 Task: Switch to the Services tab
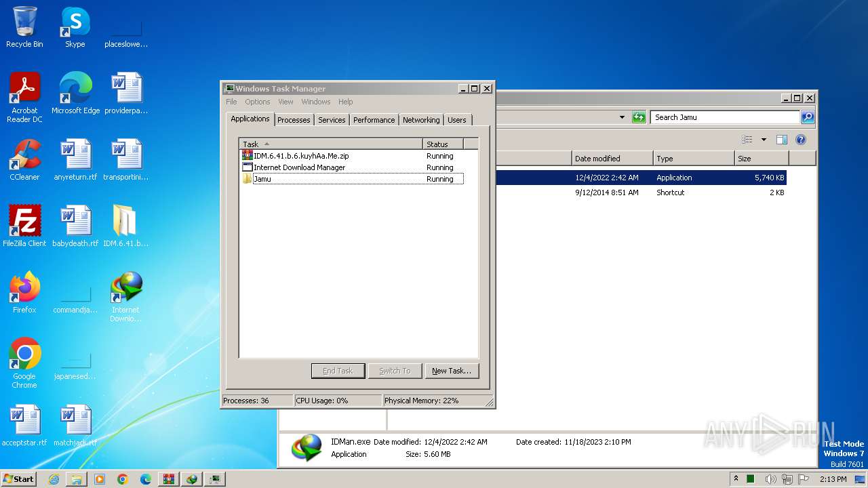(x=332, y=120)
